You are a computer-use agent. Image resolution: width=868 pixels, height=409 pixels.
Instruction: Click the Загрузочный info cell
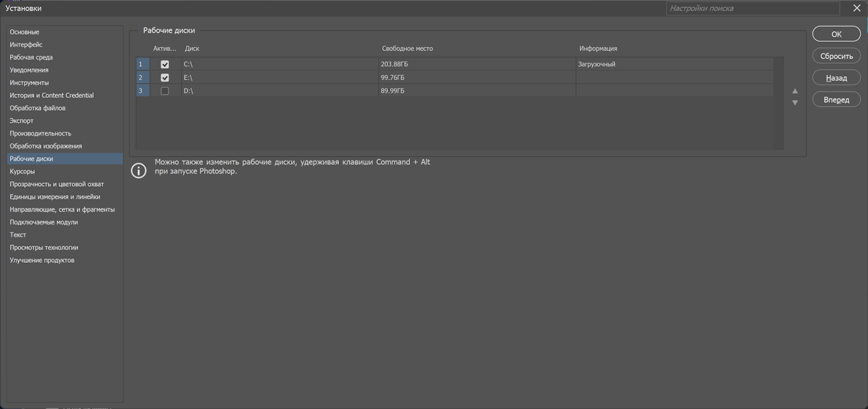pyautogui.click(x=597, y=65)
